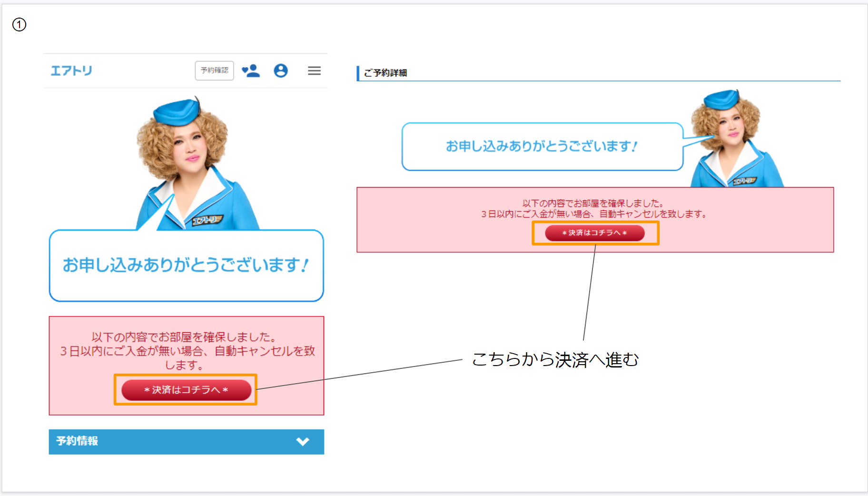Viewport: 868px width, 496px height.
Task: Click the 予約確認 button
Action: click(x=214, y=70)
